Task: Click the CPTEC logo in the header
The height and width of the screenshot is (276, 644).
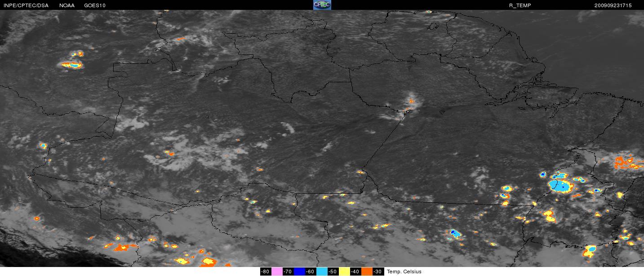Action: click(x=322, y=5)
